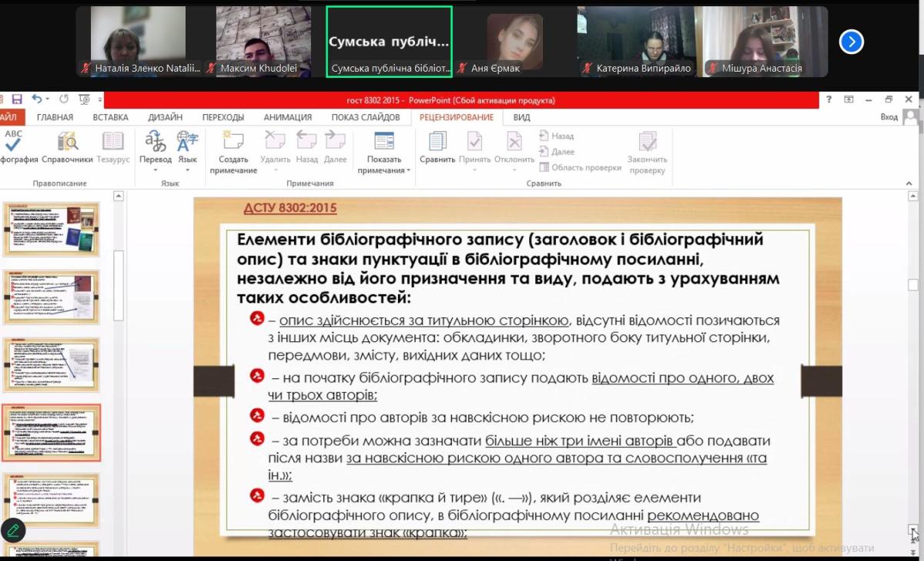The width and height of the screenshot is (924, 561).
Task: Click the green pencil annotate icon
Action: pyautogui.click(x=12, y=530)
